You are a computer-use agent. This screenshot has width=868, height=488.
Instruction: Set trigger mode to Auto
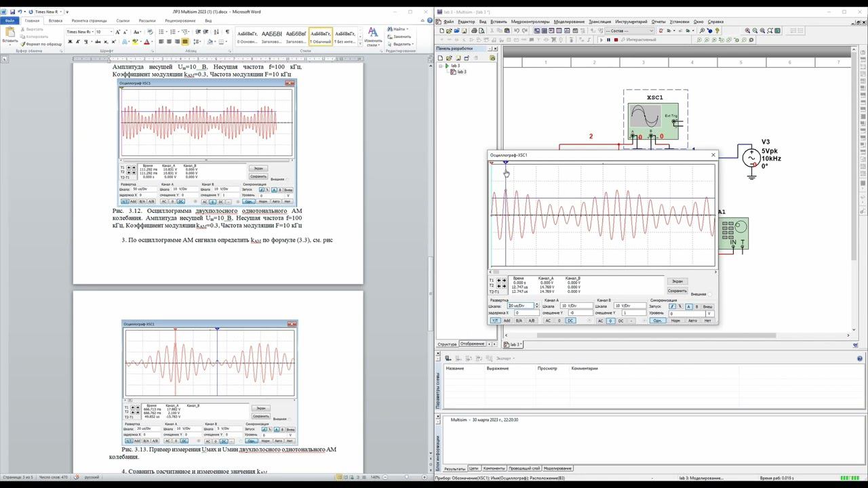[692, 321]
